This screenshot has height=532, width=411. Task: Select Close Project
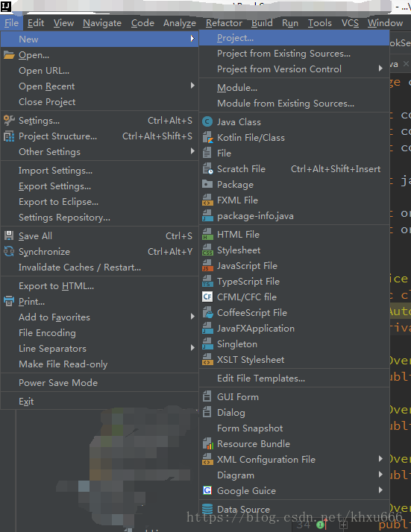pos(99,102)
